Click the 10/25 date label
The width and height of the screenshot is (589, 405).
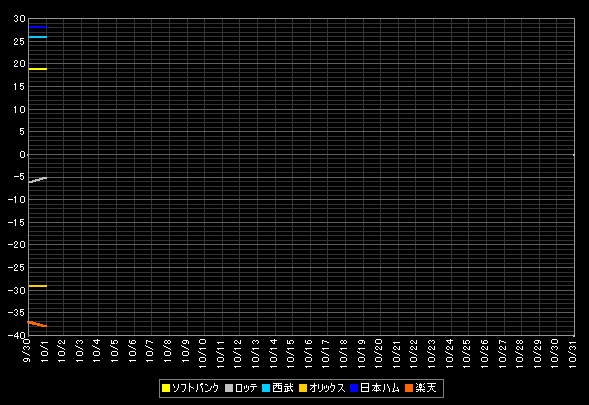[x=467, y=353]
